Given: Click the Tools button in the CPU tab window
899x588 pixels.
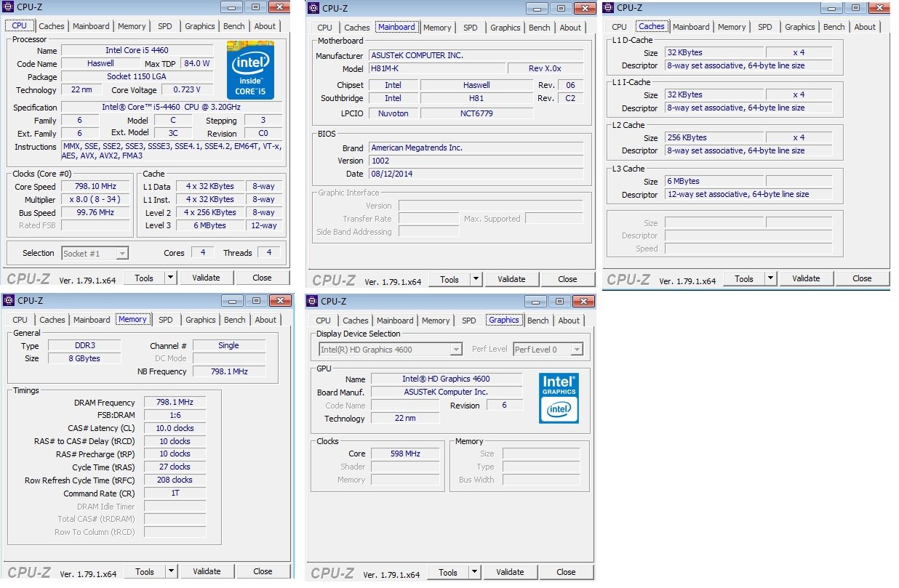Looking at the screenshot, I should coord(144,278).
